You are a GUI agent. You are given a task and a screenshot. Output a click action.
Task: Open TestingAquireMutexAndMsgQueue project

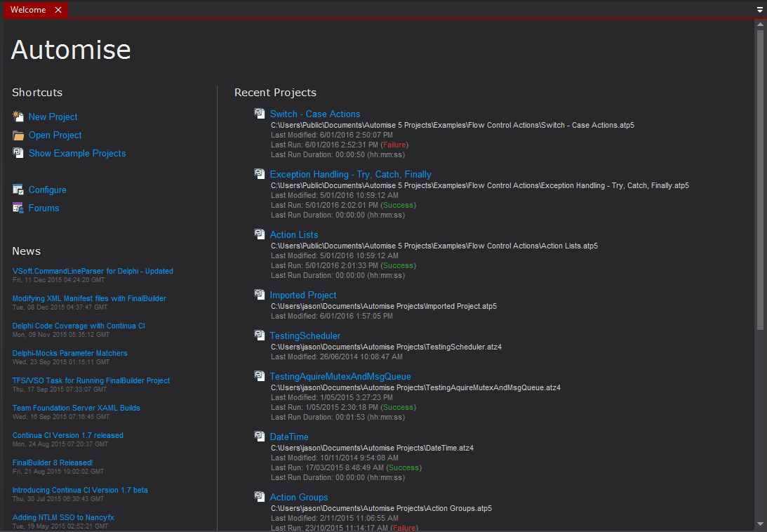[x=340, y=376]
